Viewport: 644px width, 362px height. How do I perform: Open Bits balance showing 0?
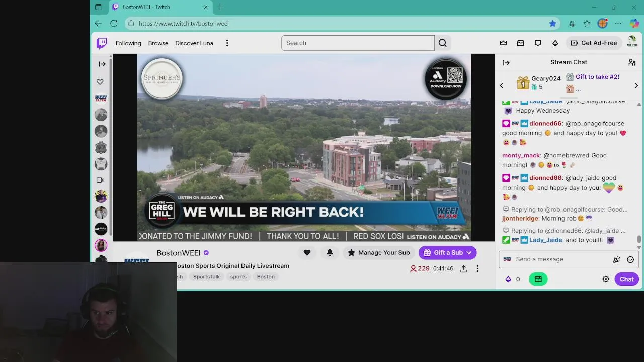pos(513,279)
